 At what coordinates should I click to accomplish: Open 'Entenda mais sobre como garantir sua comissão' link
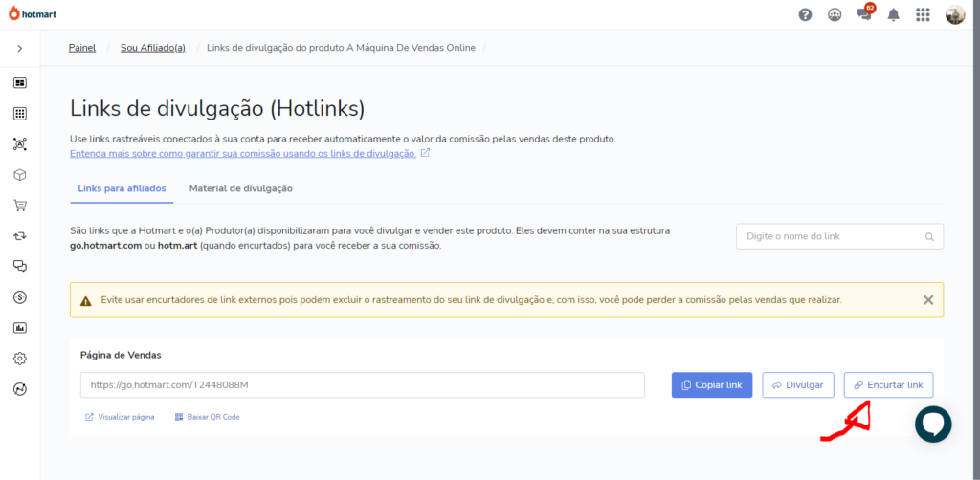pyautogui.click(x=243, y=154)
